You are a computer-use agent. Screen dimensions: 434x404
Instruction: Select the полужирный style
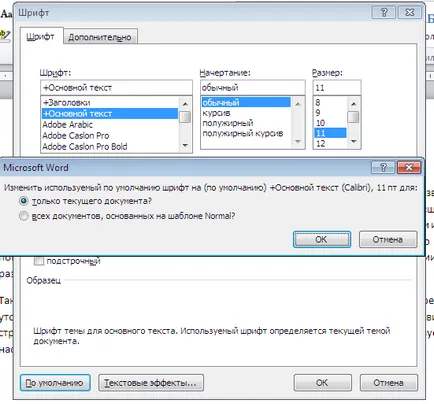(246, 123)
